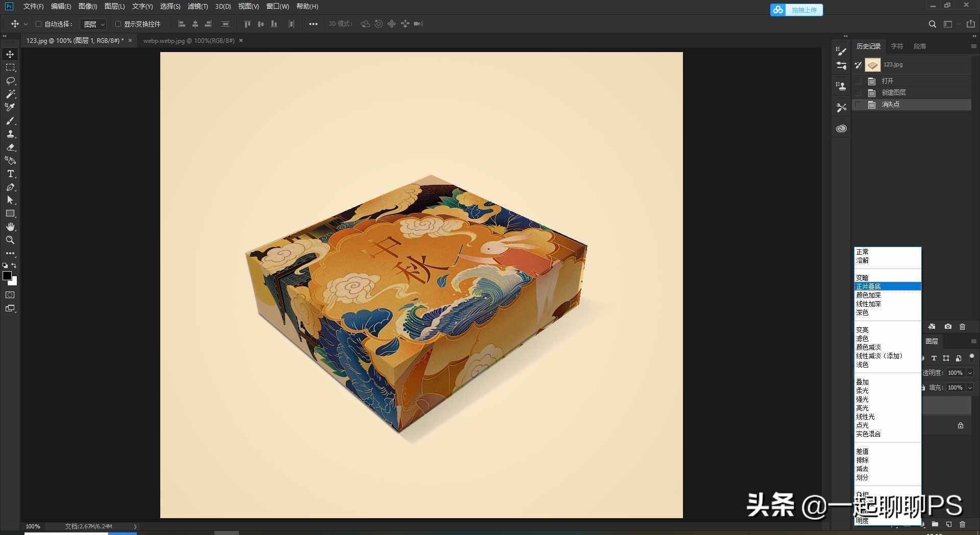Select the Eraser tool

tap(10, 148)
